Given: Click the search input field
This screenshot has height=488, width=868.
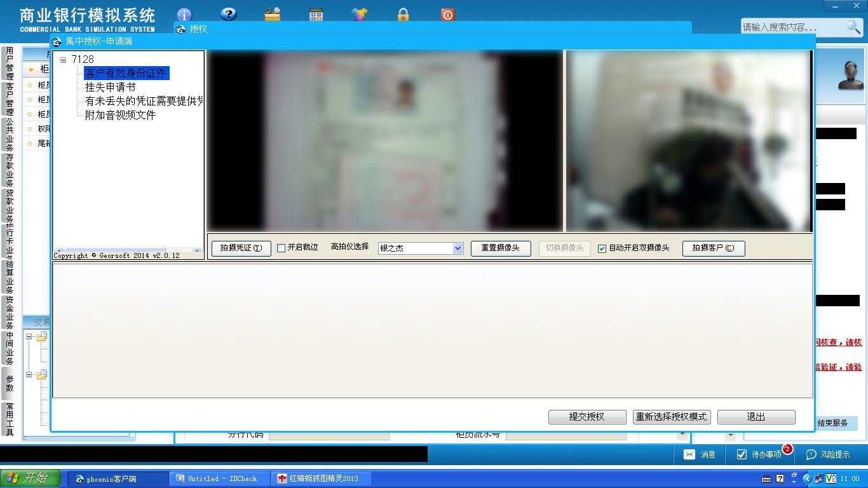Looking at the screenshot, I should (793, 27).
